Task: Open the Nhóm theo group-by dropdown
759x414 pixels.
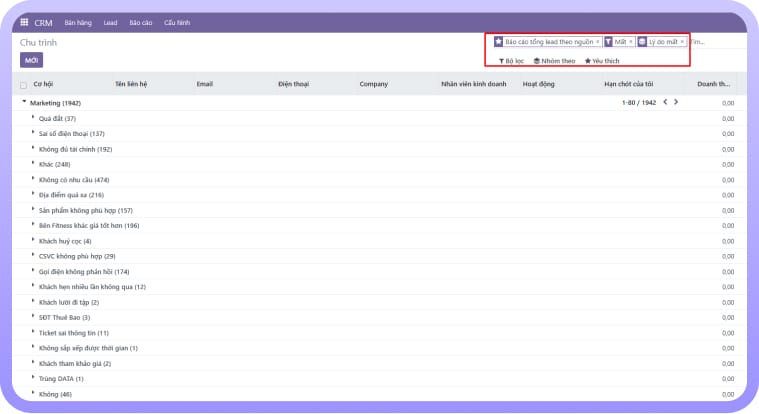Action: (555, 61)
